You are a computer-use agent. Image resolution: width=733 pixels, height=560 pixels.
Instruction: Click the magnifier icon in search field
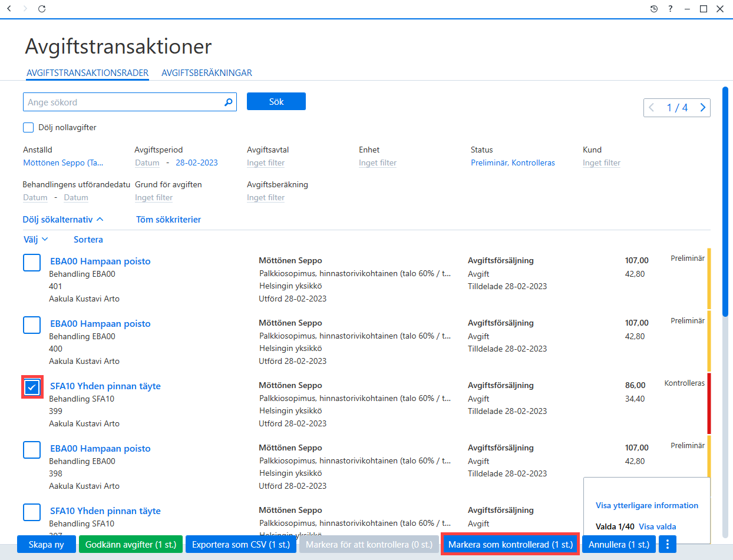(229, 102)
